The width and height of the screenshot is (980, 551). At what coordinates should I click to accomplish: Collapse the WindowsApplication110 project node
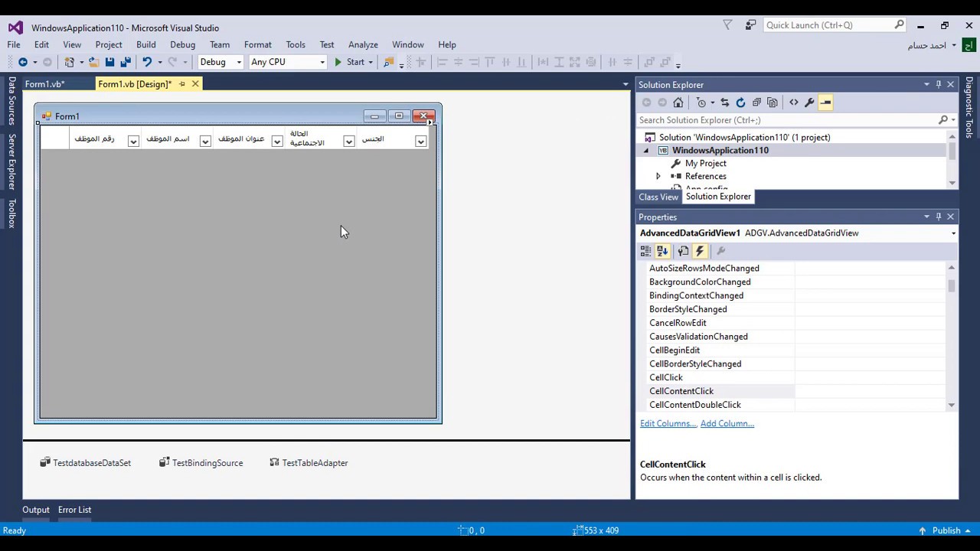tap(645, 151)
